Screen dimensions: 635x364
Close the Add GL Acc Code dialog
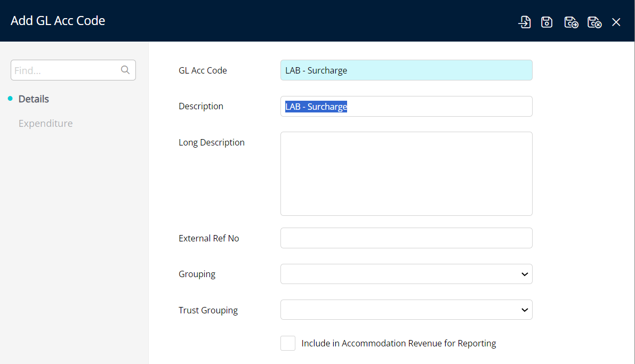pyautogui.click(x=616, y=22)
